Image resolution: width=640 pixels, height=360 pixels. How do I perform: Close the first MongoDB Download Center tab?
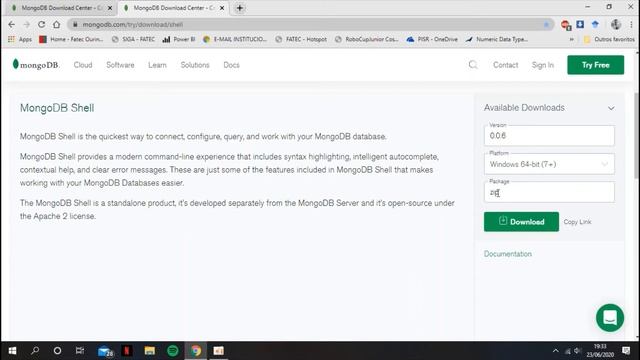110,8
